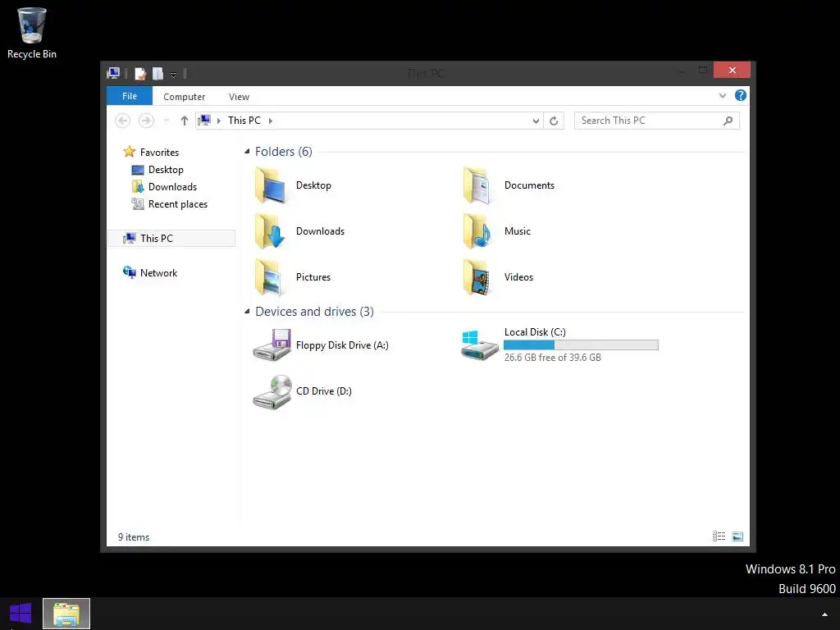Image resolution: width=840 pixels, height=630 pixels.
Task: Collapse the Devices and drives (3) group
Action: point(247,311)
